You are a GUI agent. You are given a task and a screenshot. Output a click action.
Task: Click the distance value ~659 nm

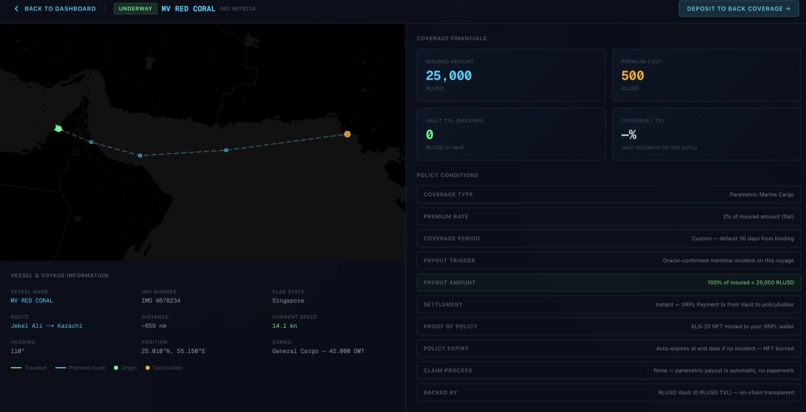pyautogui.click(x=154, y=326)
